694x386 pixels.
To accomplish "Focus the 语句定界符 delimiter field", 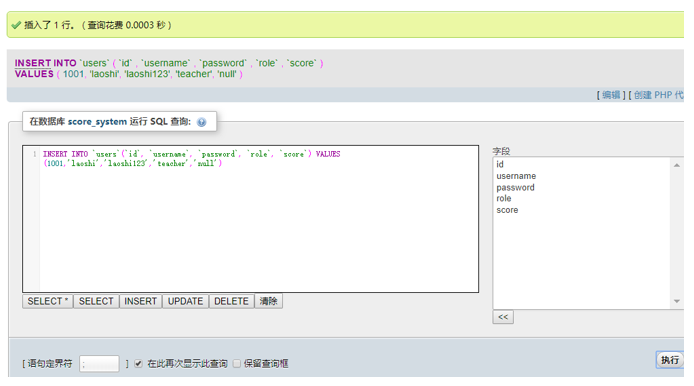I will point(99,364).
